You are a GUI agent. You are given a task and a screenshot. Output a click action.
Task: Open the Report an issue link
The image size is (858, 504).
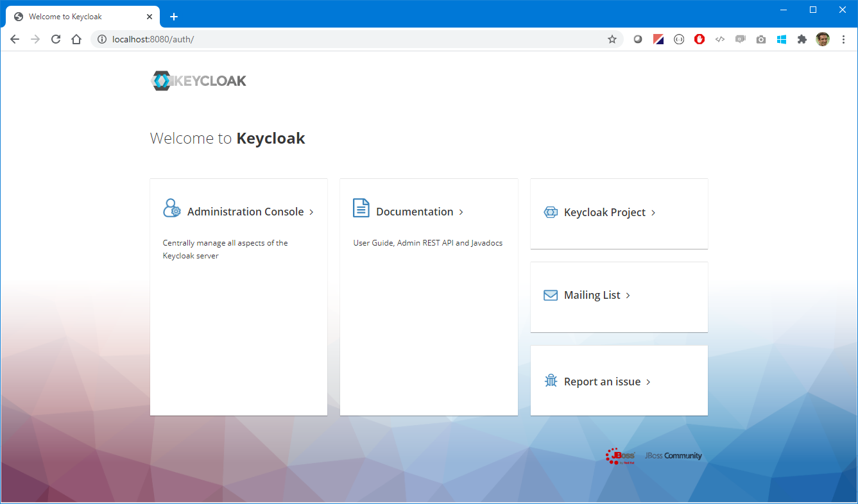602,382
